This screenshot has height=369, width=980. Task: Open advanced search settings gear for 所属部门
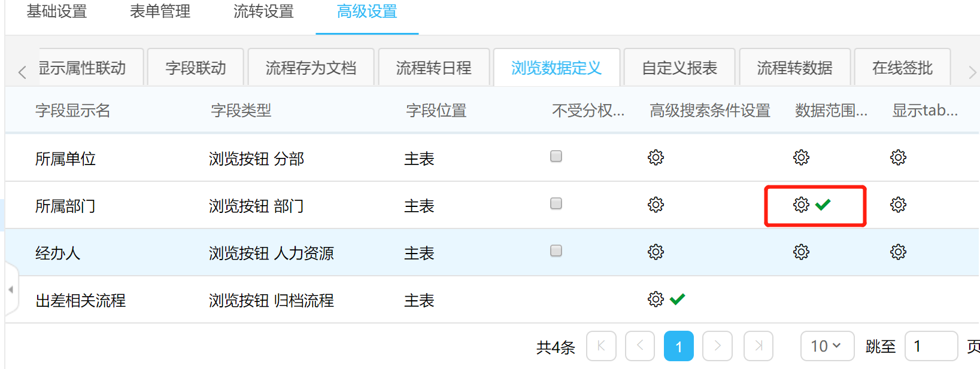click(x=656, y=205)
